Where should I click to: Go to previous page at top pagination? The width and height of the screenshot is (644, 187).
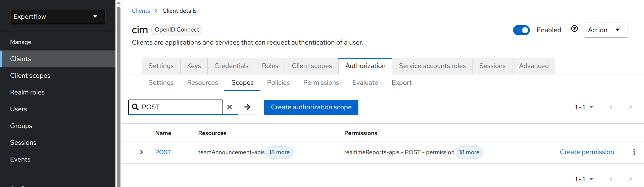(x=611, y=107)
